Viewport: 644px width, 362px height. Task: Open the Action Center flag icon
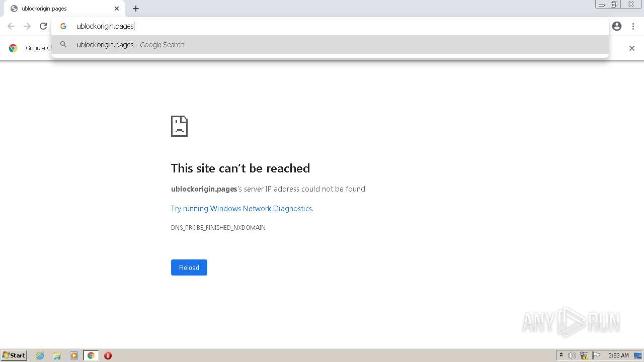click(596, 355)
